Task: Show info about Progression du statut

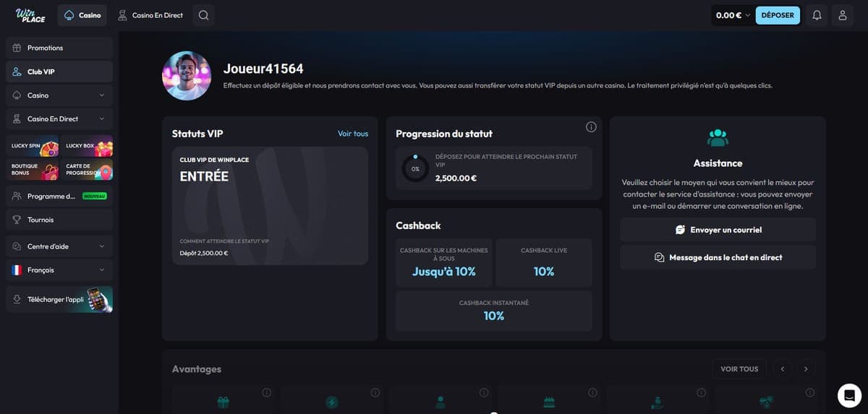Action: [x=591, y=127]
